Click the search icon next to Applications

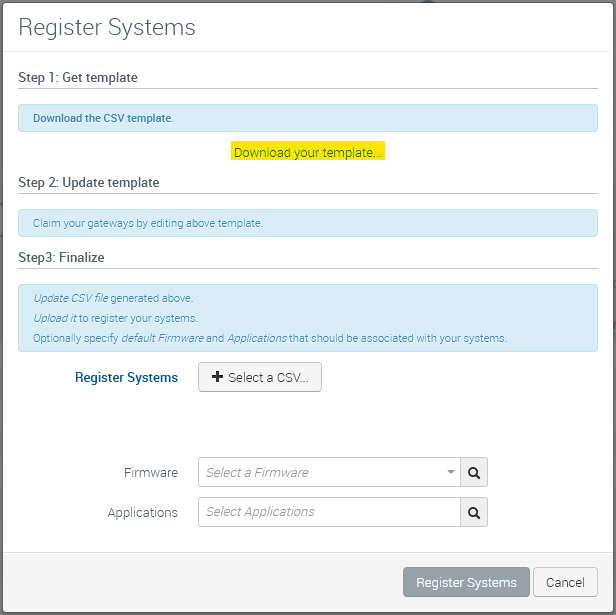(x=474, y=512)
